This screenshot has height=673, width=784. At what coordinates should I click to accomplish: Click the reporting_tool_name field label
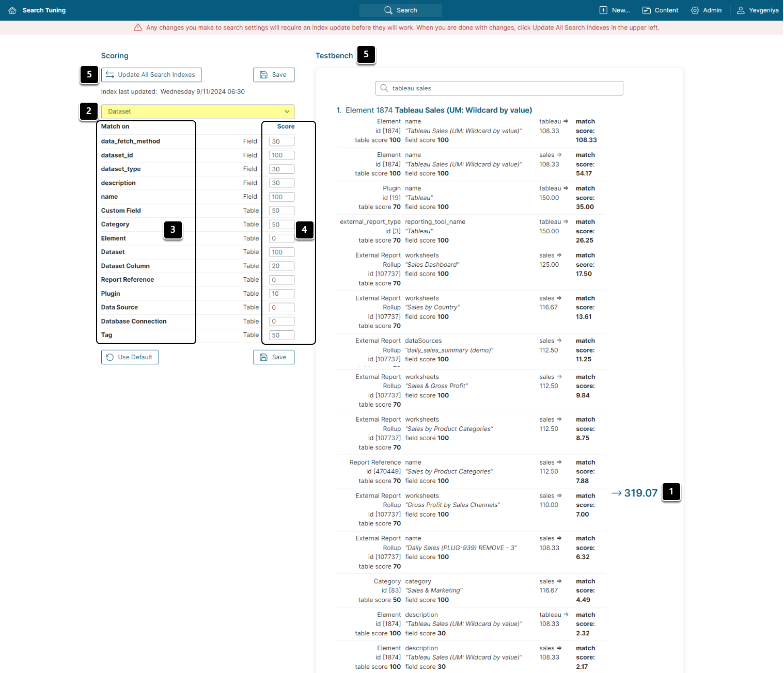pos(435,222)
